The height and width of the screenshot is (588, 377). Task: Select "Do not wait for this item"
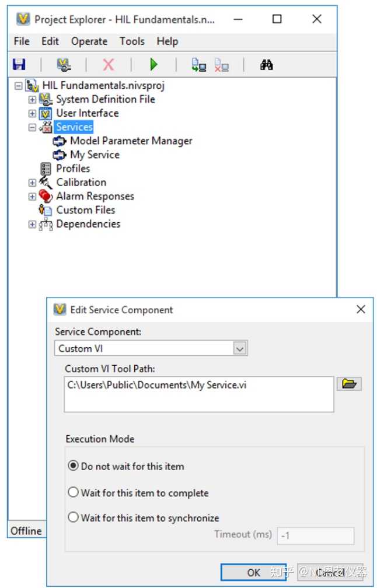tap(74, 466)
